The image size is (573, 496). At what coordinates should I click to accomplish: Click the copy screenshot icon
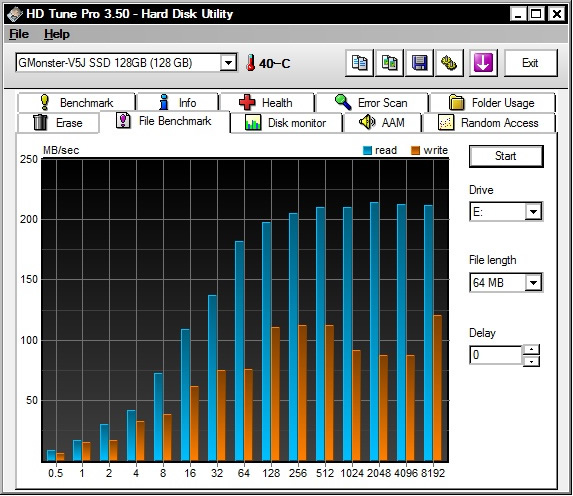[389, 63]
